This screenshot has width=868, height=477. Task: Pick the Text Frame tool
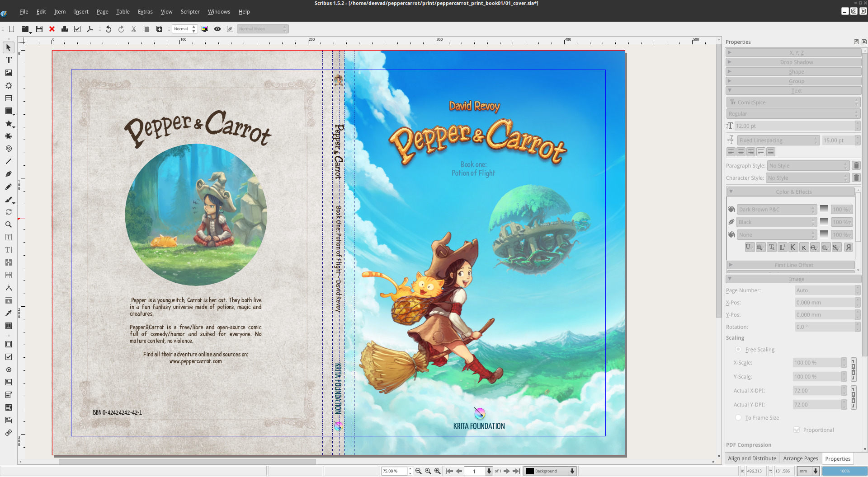9,60
